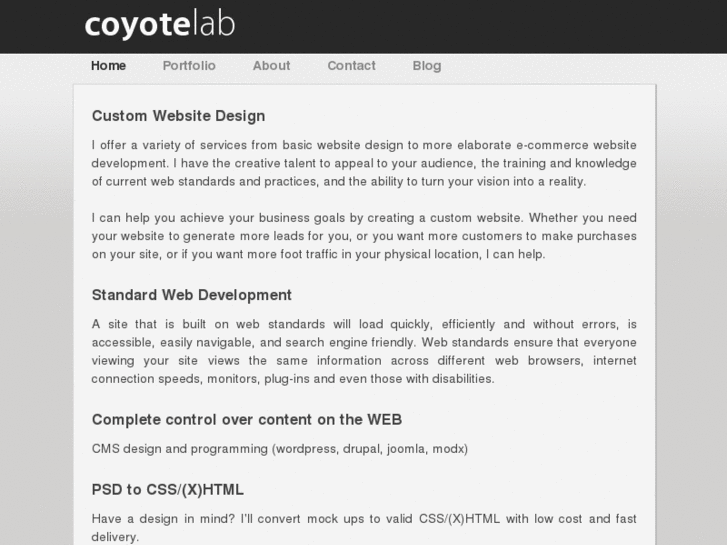The width and height of the screenshot is (727, 545).
Task: Click the PSD to CSS/(X)HTML heading
Action: click(x=167, y=490)
